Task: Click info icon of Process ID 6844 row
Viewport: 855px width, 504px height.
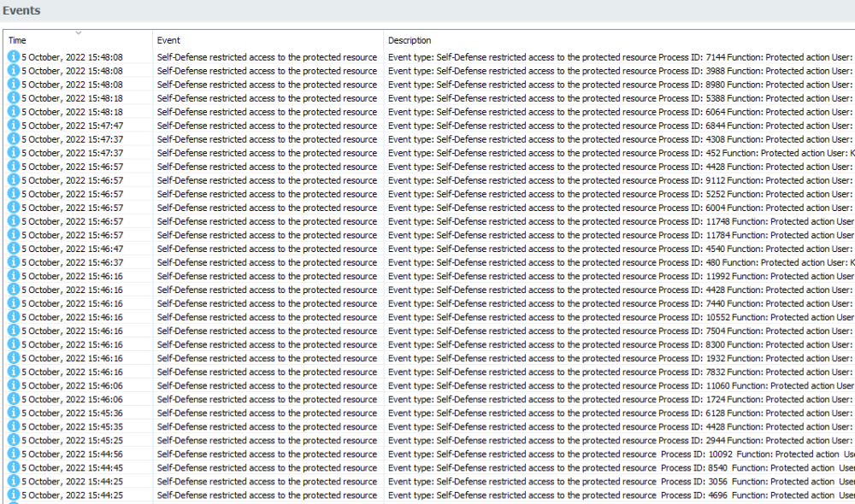Action: click(14, 125)
